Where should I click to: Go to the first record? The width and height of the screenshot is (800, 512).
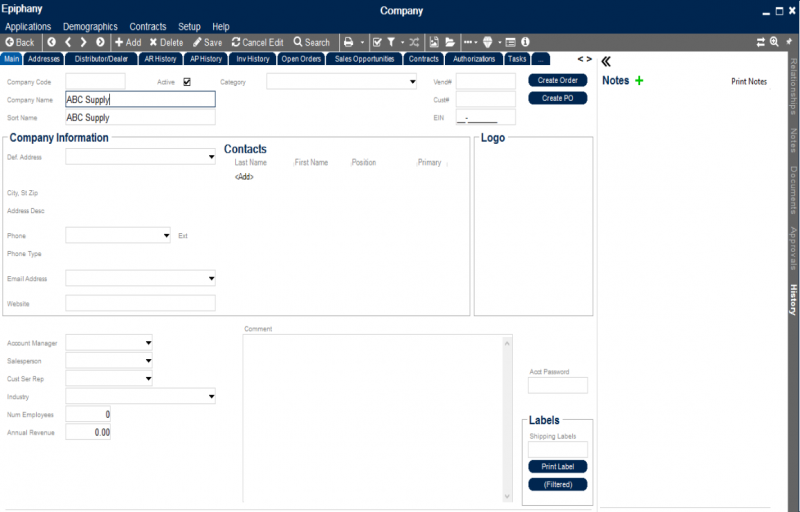(52, 42)
